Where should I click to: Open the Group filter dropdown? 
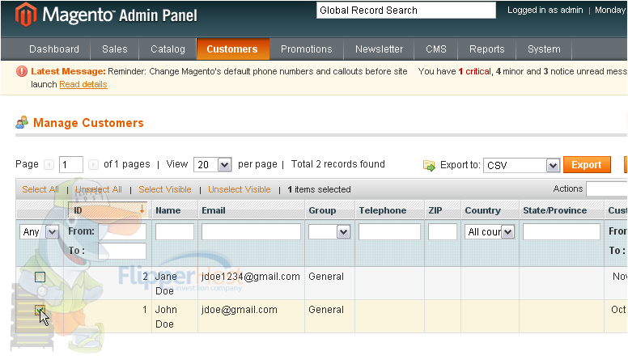click(329, 232)
